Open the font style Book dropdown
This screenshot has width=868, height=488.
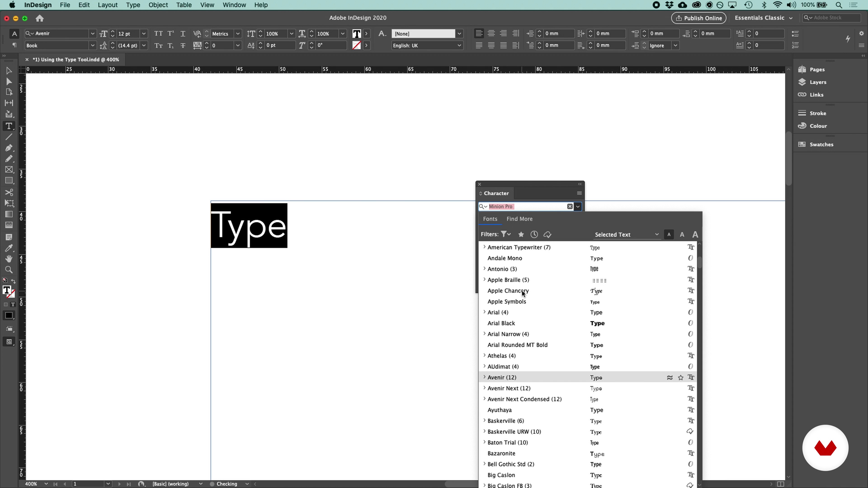[x=93, y=45]
